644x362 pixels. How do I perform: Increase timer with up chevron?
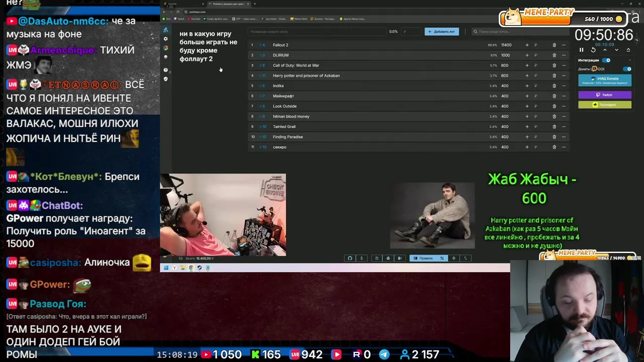tap(605, 50)
